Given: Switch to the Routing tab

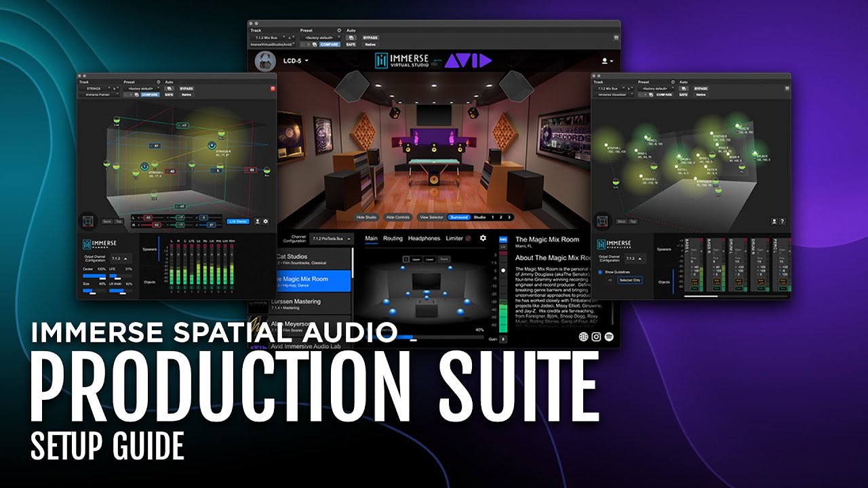Looking at the screenshot, I should (x=393, y=239).
